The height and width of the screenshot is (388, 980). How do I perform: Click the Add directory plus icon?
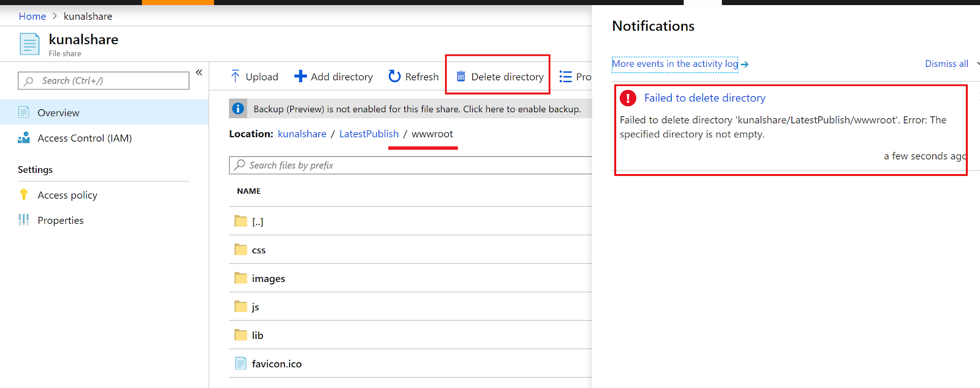pyautogui.click(x=300, y=76)
